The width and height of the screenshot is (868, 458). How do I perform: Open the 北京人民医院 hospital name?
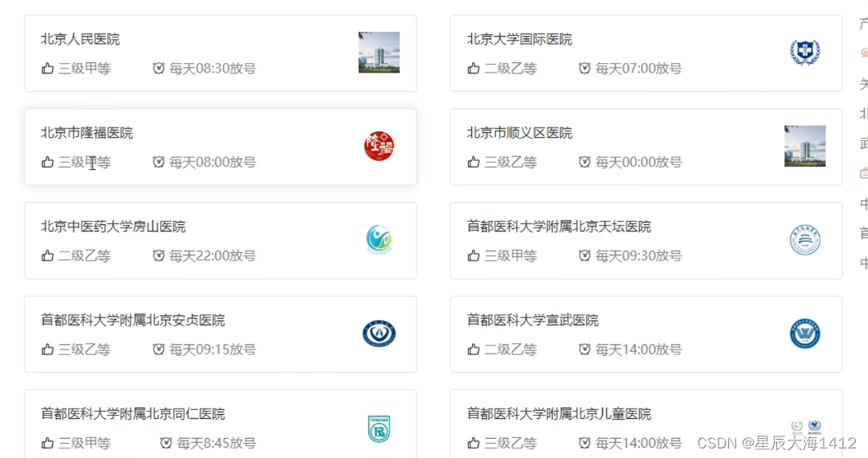pos(81,39)
